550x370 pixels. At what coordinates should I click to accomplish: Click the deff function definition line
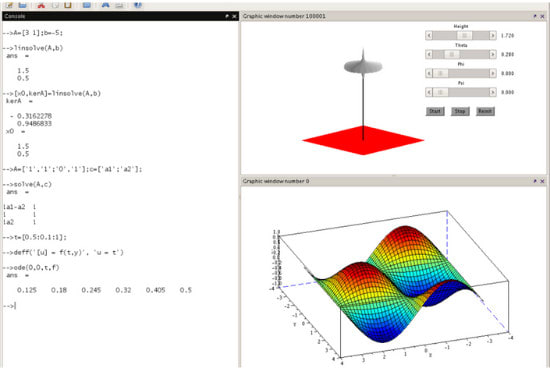(x=63, y=252)
